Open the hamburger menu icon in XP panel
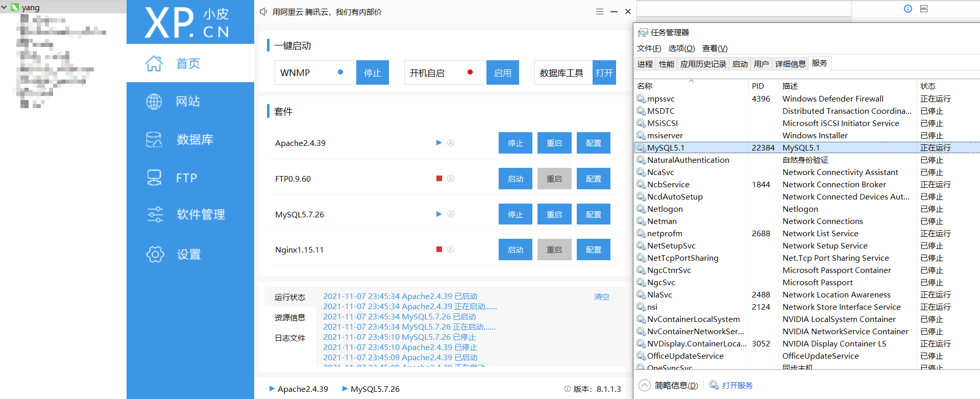980x399 pixels. pyautogui.click(x=600, y=12)
